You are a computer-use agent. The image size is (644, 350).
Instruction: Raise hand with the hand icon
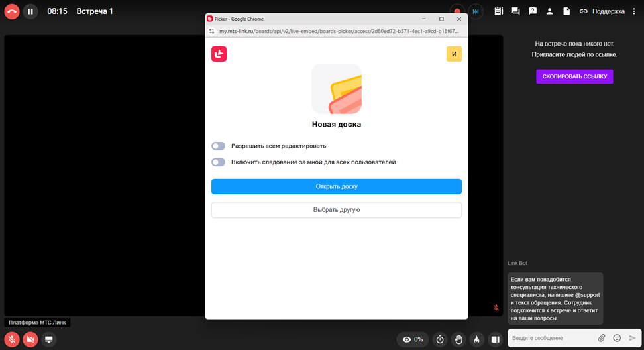(458, 339)
